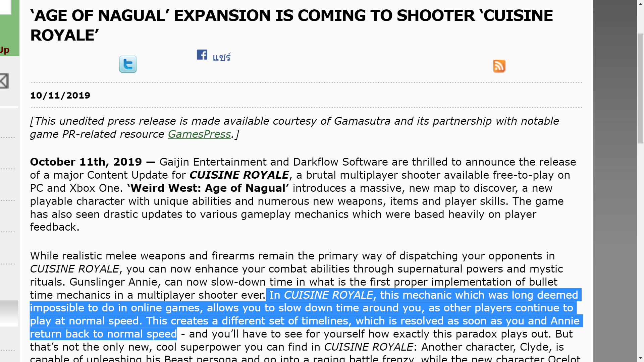Open the GamesPress link
644x362 pixels.
(x=199, y=134)
